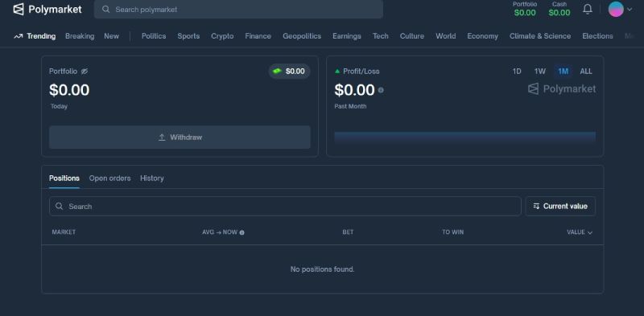Open the Sports category
Viewport: 644px width, 316px height.
(x=188, y=36)
